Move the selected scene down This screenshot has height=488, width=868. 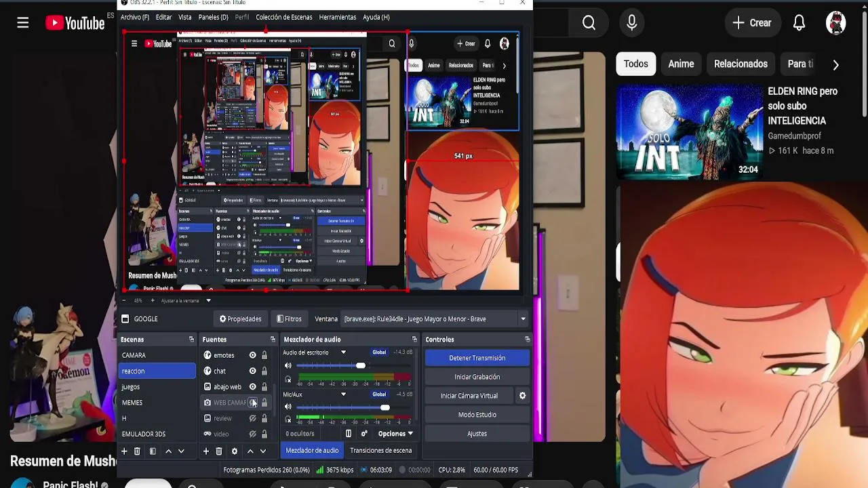(181, 451)
